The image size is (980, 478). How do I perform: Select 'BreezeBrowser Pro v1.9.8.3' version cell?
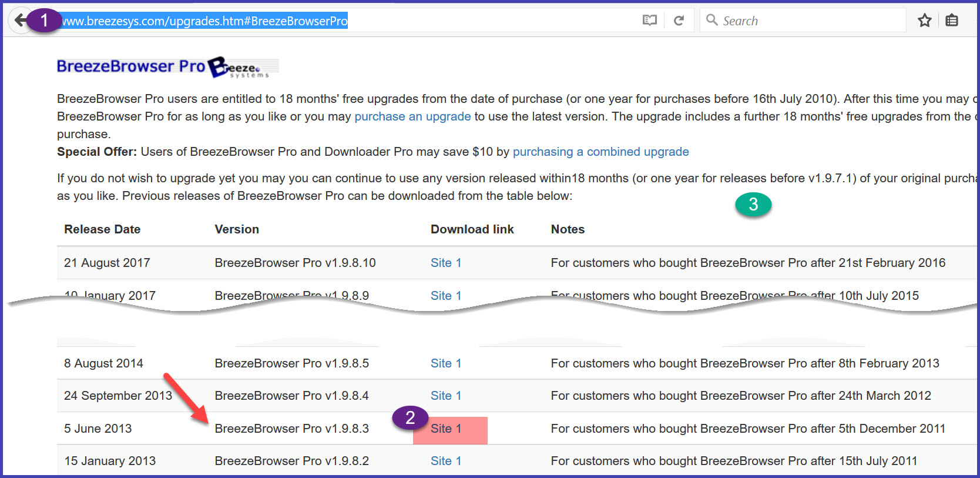pyautogui.click(x=291, y=429)
